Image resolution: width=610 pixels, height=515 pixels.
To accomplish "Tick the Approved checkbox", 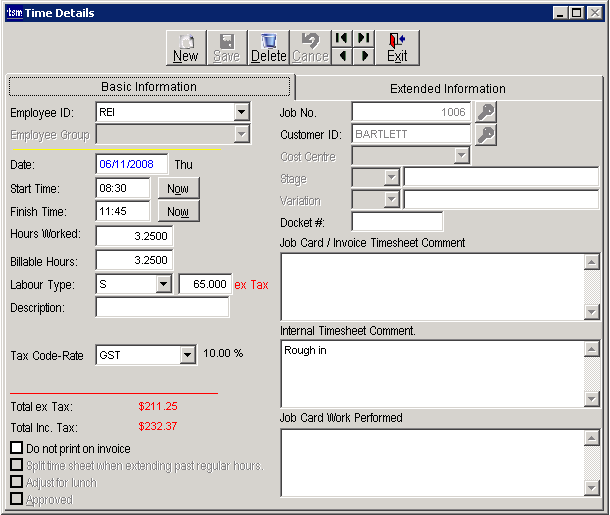I will [16, 499].
